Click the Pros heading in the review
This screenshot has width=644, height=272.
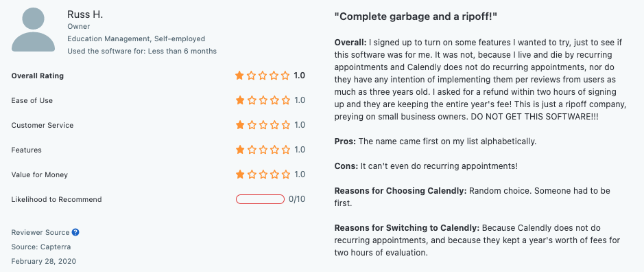[x=346, y=141]
